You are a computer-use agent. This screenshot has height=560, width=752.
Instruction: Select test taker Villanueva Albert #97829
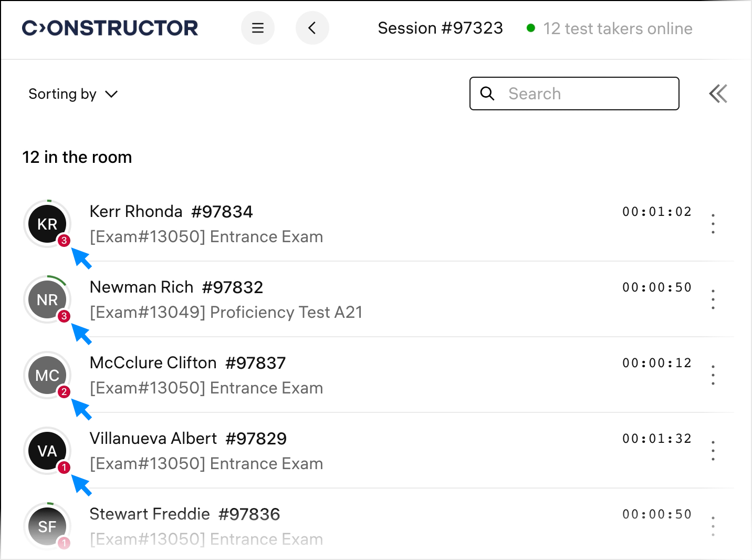point(188,439)
